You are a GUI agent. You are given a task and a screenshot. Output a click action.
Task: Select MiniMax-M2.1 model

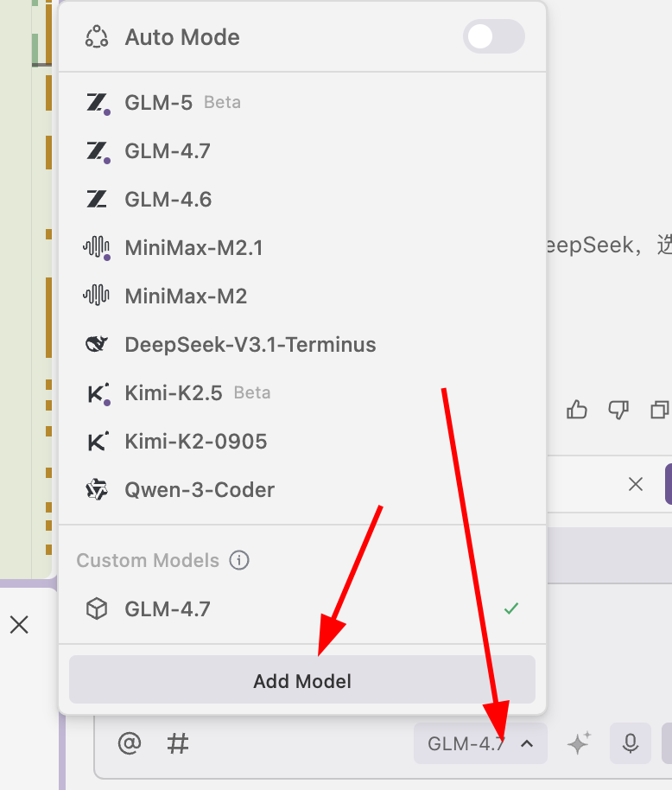(193, 248)
